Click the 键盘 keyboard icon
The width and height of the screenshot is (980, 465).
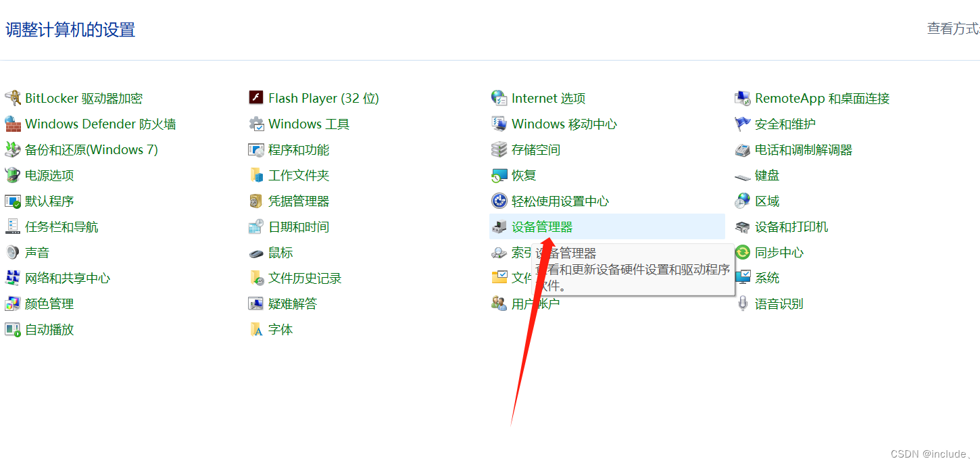[x=743, y=176]
